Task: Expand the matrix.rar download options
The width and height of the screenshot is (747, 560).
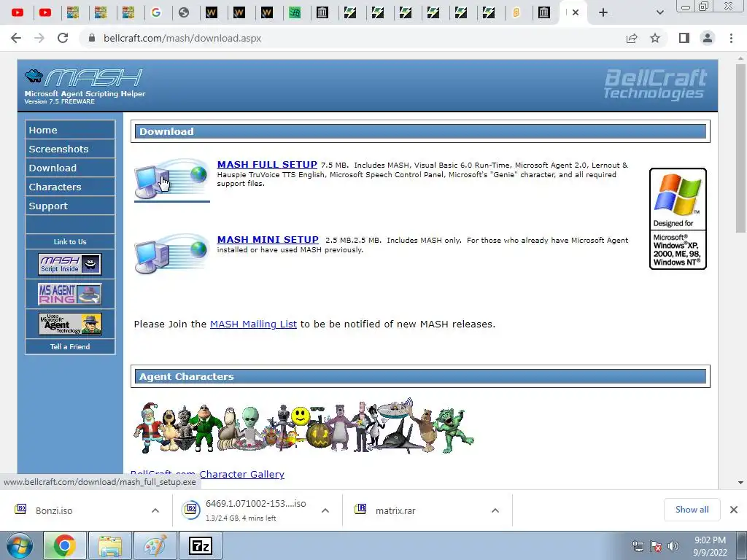Action: pos(495,510)
